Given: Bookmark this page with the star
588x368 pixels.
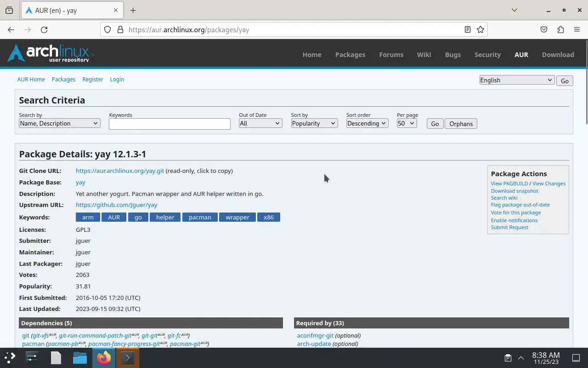Looking at the screenshot, I should 481,29.
